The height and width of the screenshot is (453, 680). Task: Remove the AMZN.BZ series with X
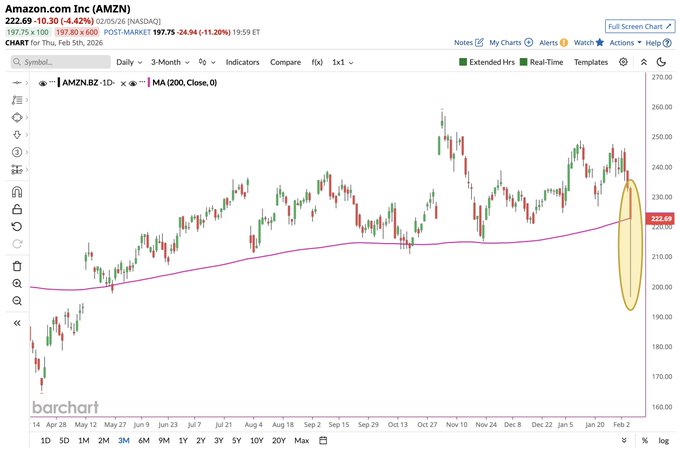click(x=123, y=84)
